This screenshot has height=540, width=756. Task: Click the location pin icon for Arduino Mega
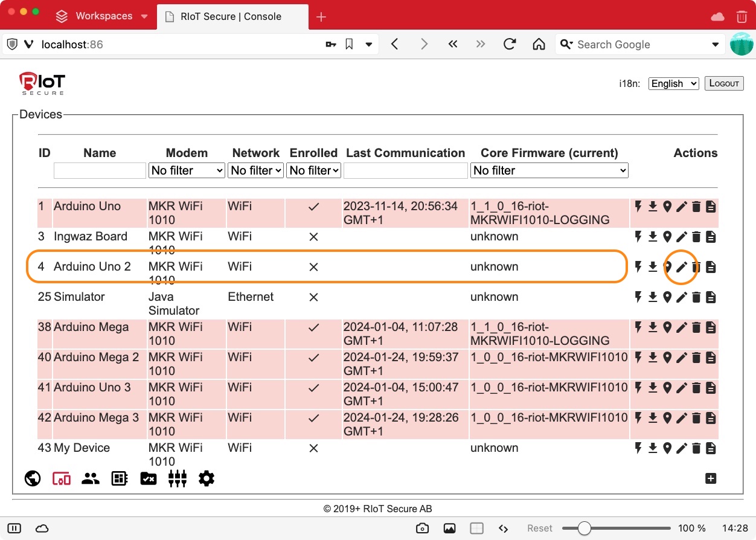pyautogui.click(x=667, y=327)
